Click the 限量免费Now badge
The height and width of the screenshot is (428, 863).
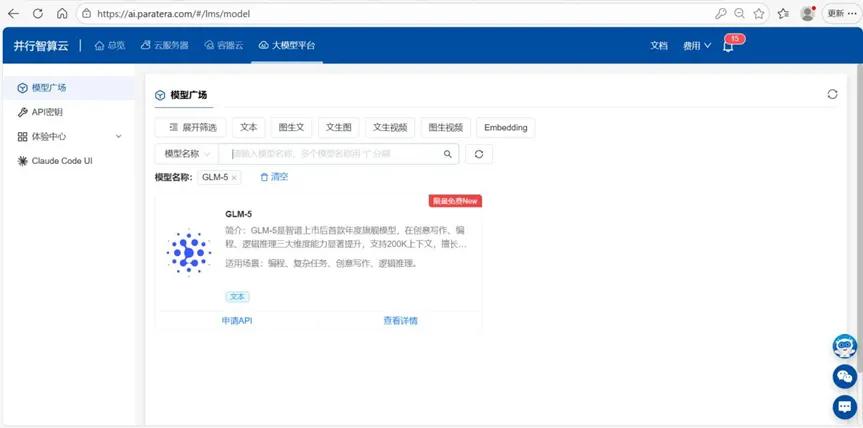455,201
